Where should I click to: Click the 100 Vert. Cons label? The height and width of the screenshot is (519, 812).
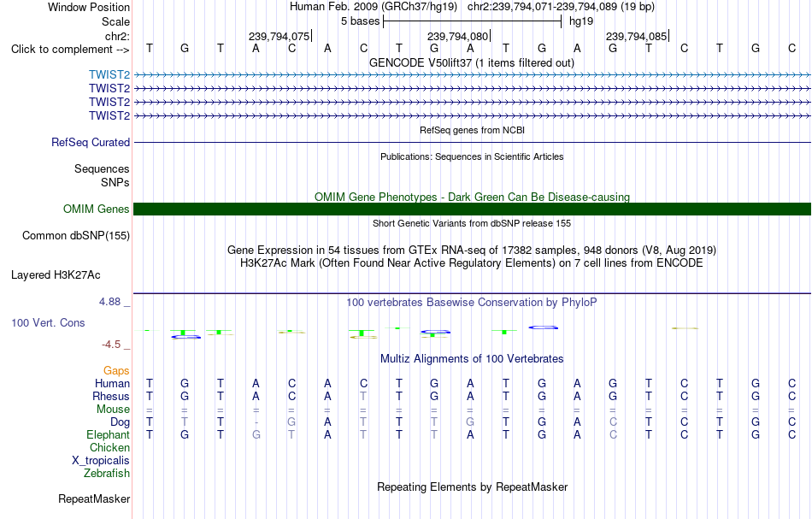48,322
